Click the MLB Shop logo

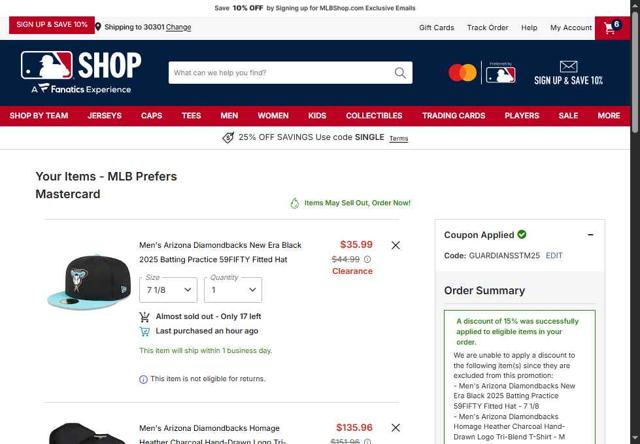tap(81, 73)
